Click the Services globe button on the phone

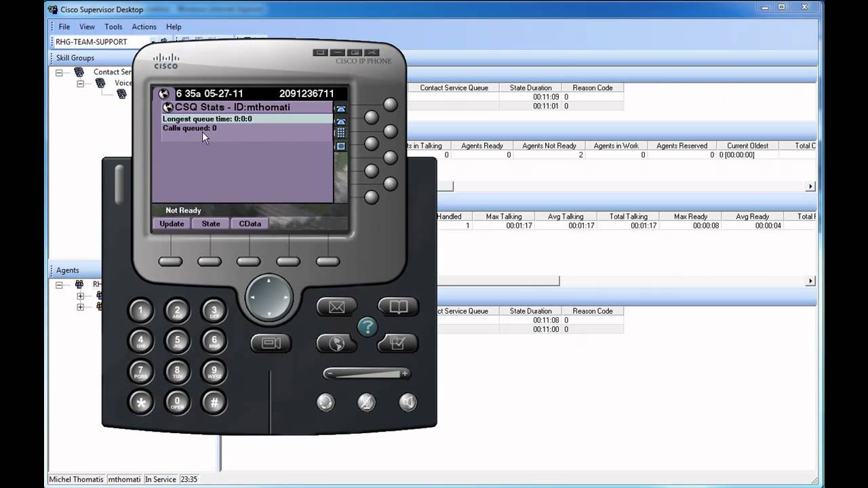coord(336,344)
